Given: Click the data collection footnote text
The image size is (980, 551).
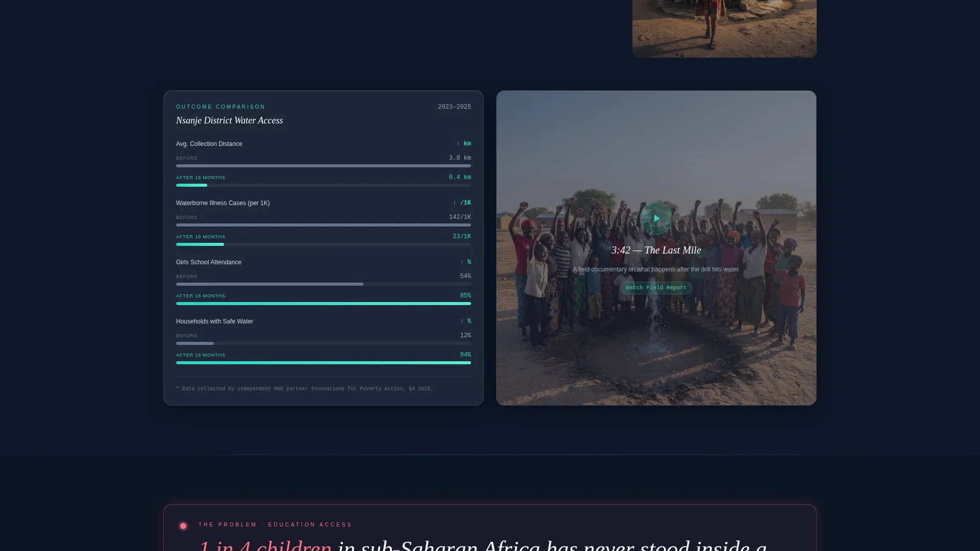Looking at the screenshot, I should pos(304,389).
